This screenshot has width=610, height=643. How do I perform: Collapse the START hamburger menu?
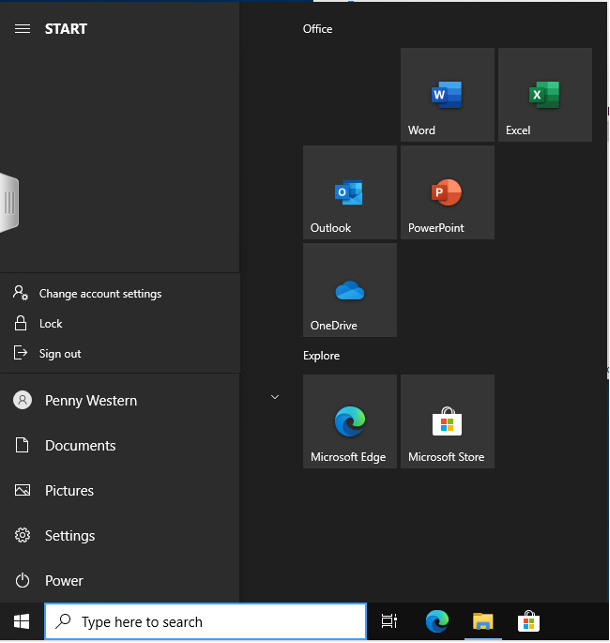pos(22,29)
